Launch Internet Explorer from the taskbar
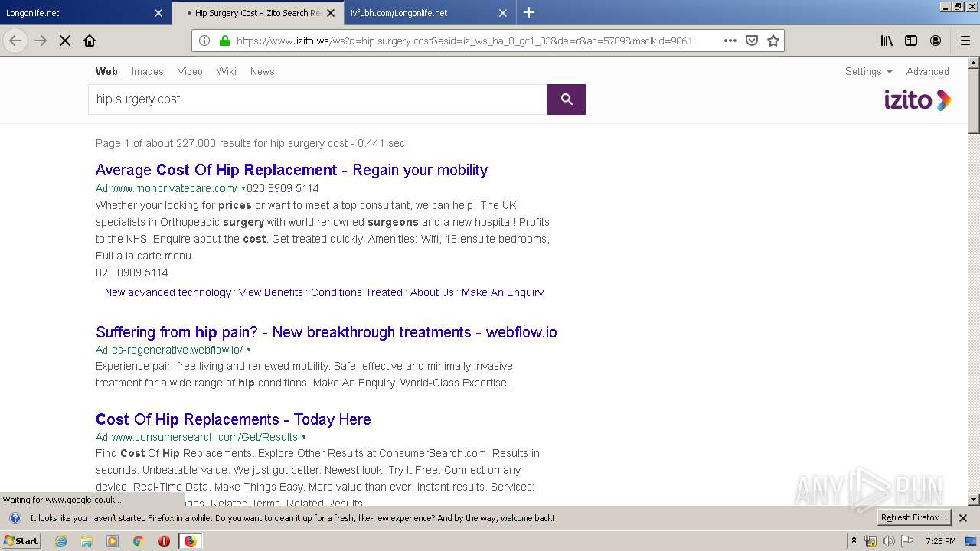The width and height of the screenshot is (980, 551). (60, 541)
